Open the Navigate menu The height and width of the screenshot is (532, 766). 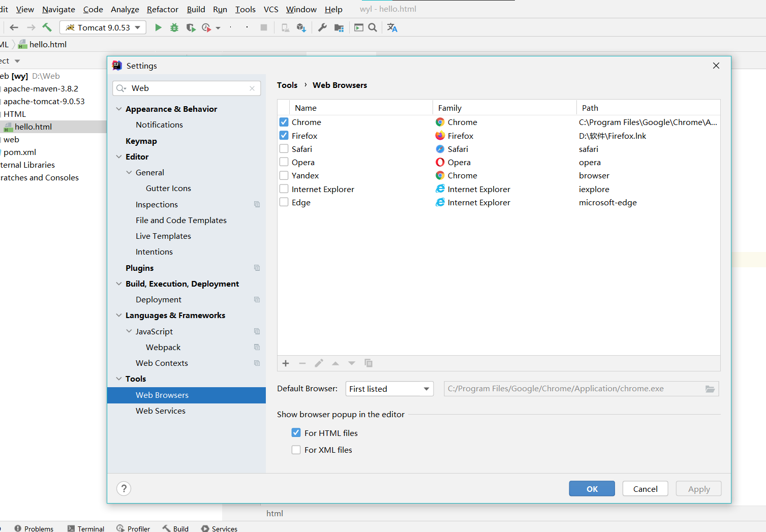pos(58,9)
